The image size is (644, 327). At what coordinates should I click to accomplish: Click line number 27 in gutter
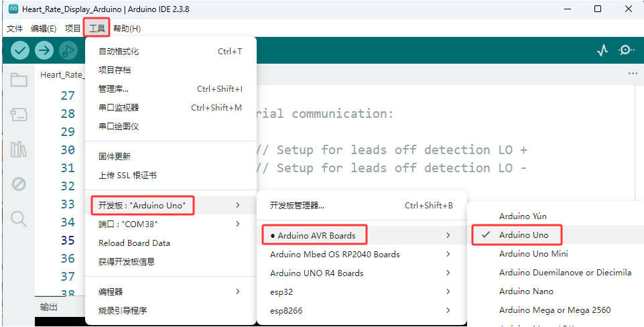[68, 95]
